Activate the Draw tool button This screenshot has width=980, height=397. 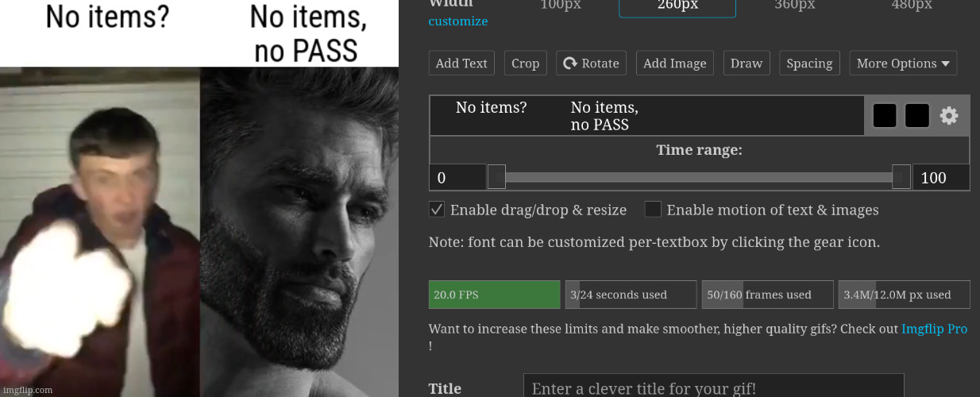pos(746,64)
